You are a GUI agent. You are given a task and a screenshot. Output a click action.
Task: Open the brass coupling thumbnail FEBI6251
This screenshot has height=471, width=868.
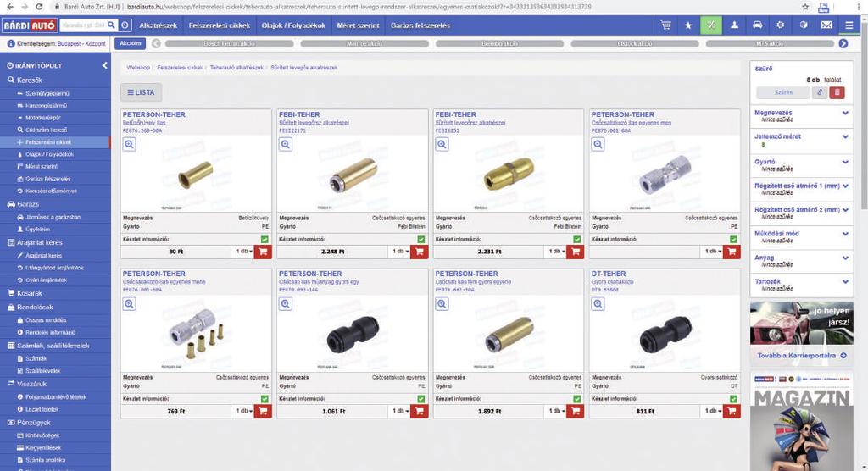coord(509,173)
